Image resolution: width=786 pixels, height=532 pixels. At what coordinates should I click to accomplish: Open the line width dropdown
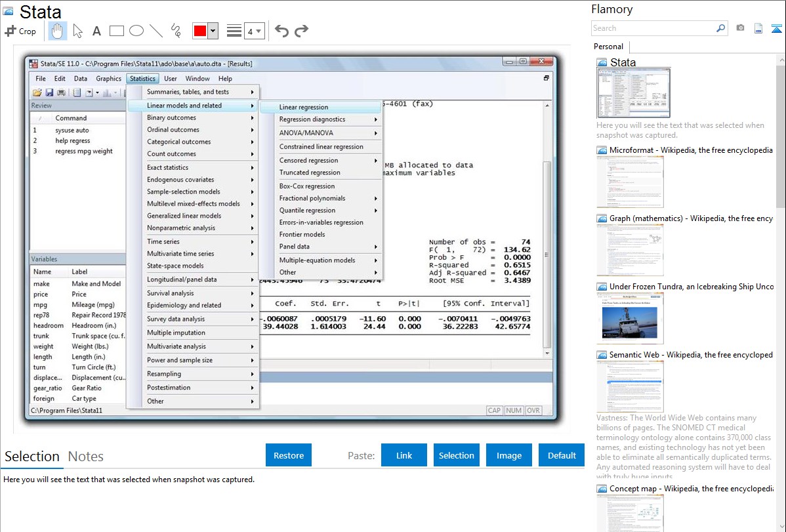[x=254, y=31]
